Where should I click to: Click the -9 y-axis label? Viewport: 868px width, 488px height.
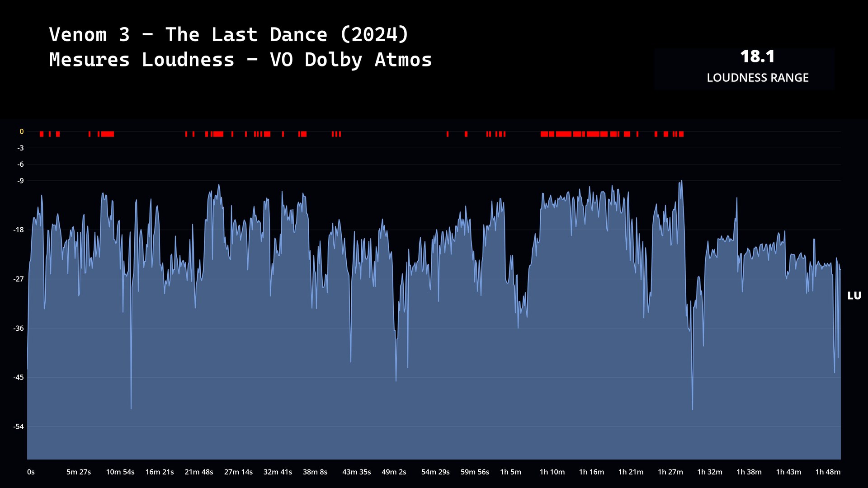(21, 181)
